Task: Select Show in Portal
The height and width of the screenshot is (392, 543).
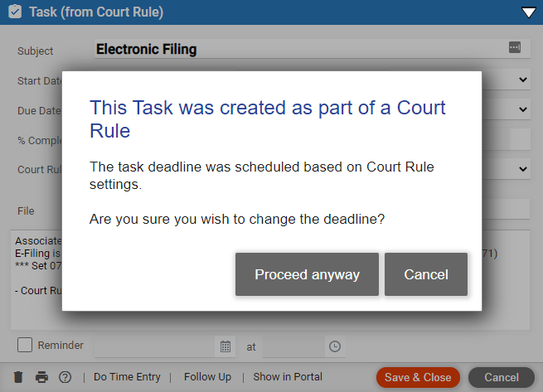Action: pyautogui.click(x=288, y=377)
